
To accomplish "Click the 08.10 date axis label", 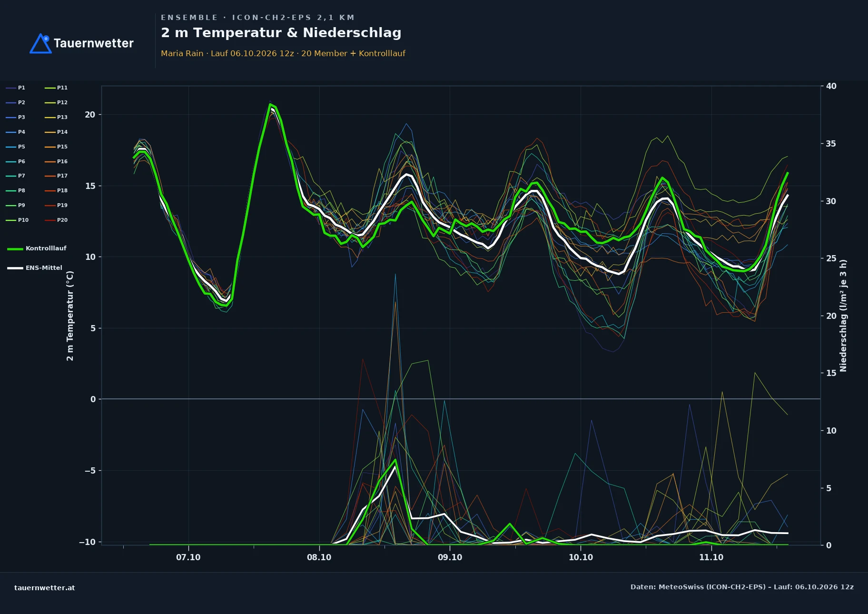I will click(x=319, y=557).
